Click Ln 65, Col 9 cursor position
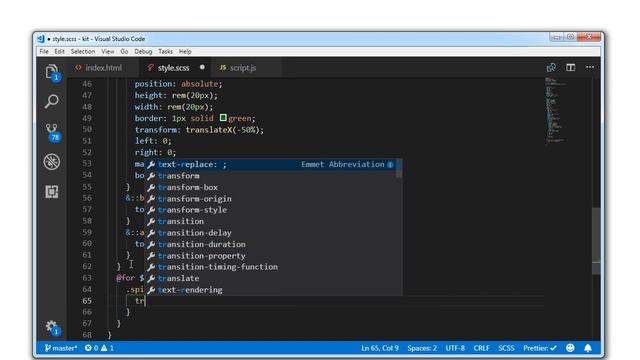The width and height of the screenshot is (640, 360). pos(380,348)
